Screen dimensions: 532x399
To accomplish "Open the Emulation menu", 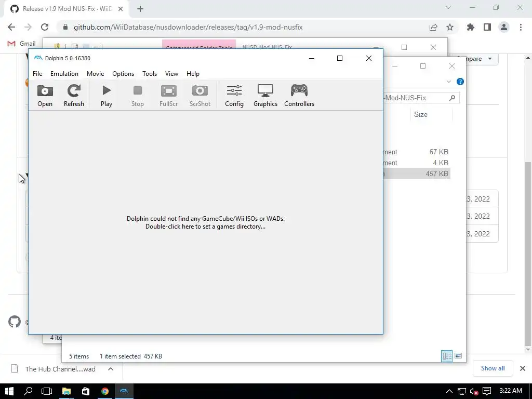I will 64,74.
